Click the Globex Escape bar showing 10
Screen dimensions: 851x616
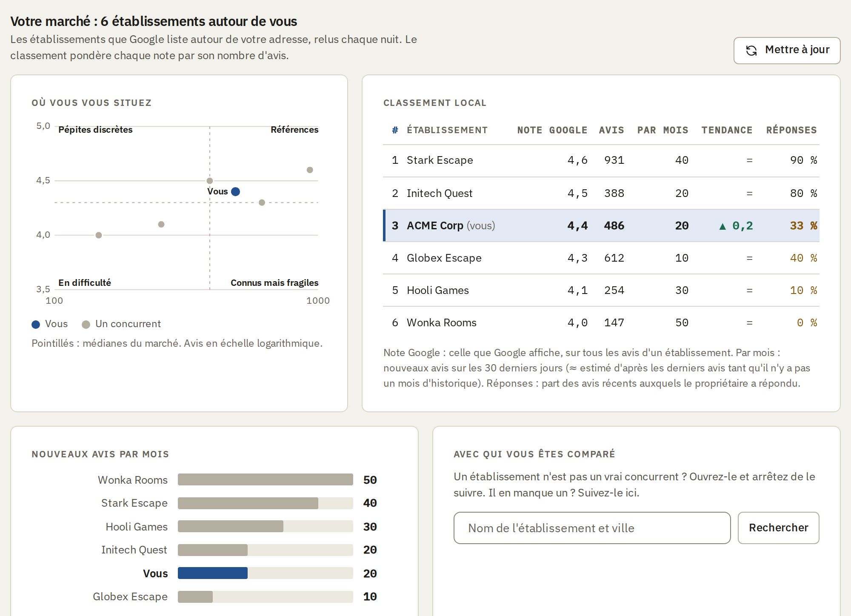pyautogui.click(x=195, y=597)
